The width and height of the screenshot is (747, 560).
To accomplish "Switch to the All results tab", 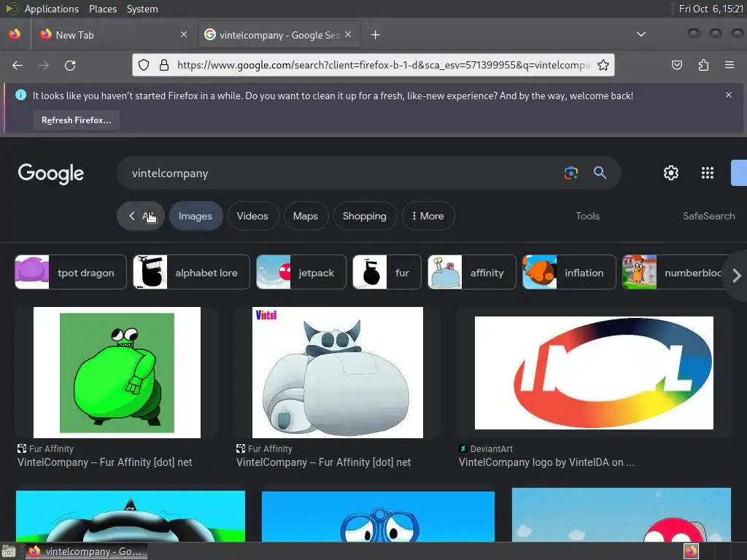I will click(141, 216).
